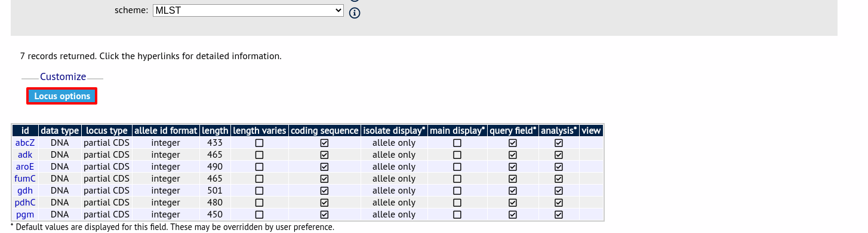Click the id column header
The height and width of the screenshot is (233, 868).
click(25, 131)
